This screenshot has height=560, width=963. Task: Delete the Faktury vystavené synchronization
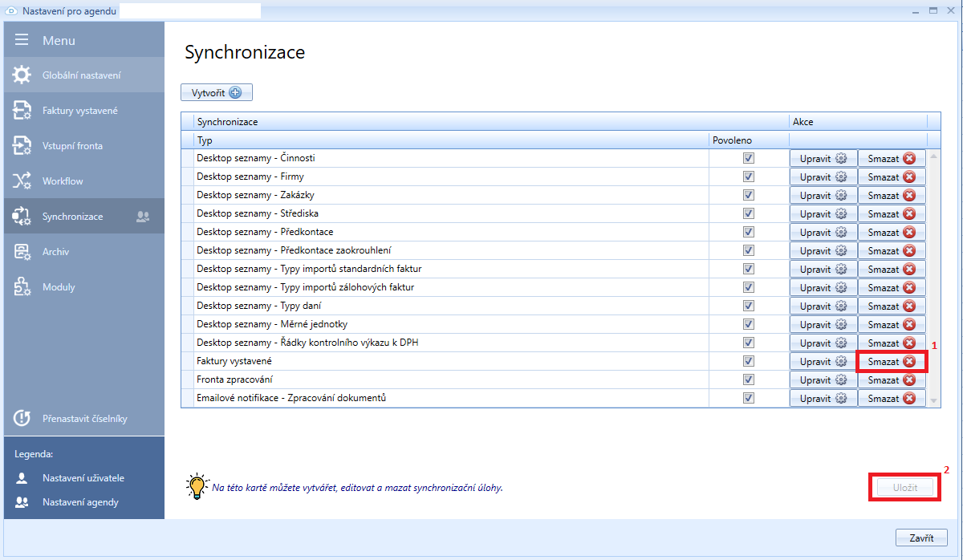891,362
